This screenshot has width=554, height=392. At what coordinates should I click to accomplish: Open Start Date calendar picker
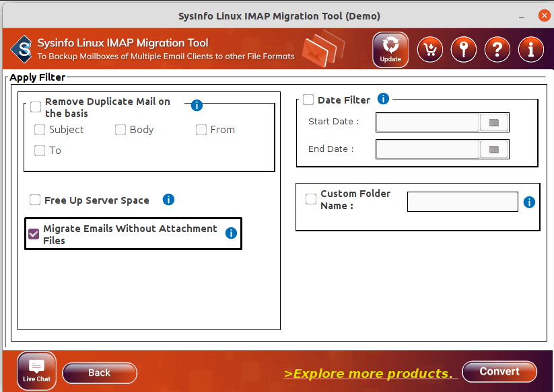coord(494,122)
